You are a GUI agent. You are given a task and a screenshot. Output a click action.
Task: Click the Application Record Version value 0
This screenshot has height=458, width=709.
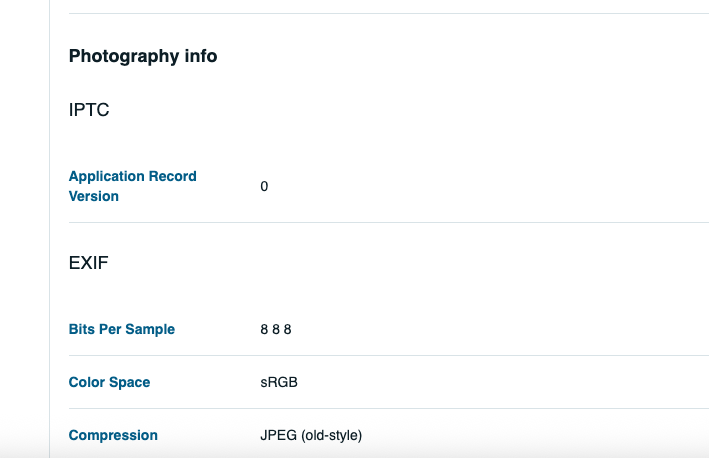[264, 186]
